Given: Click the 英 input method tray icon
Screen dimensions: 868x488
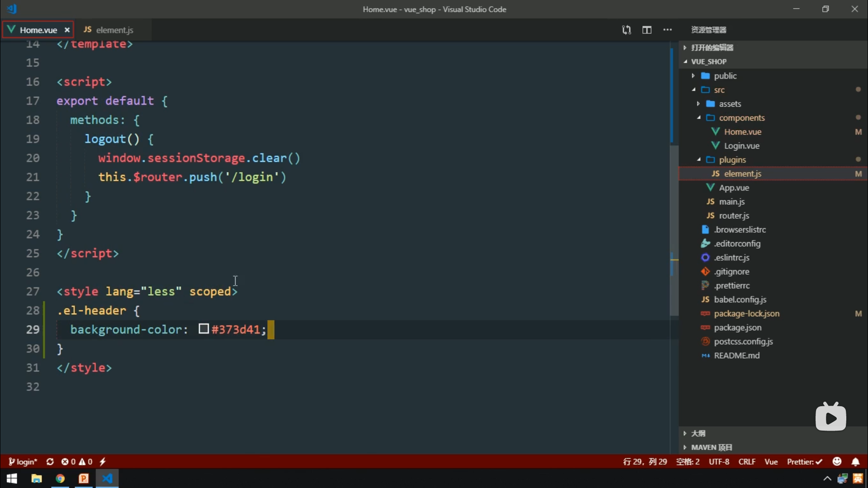Looking at the screenshot, I should [x=858, y=479].
